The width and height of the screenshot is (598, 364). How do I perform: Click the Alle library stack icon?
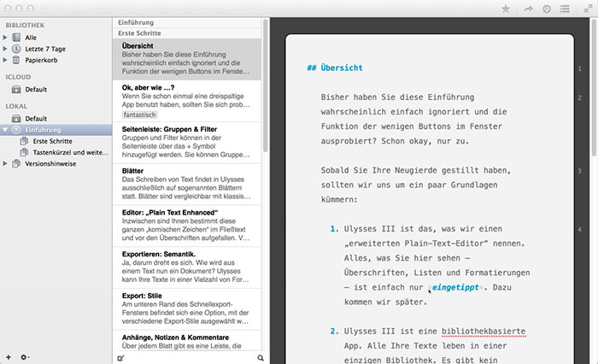coord(16,38)
